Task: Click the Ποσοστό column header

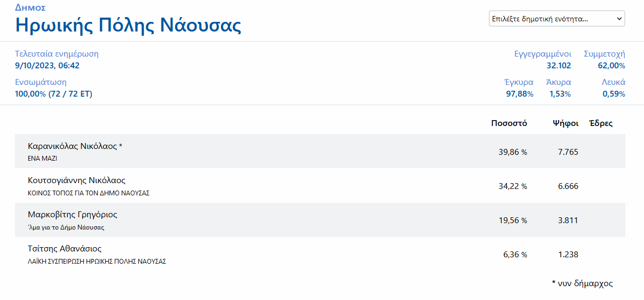Action: point(509,123)
